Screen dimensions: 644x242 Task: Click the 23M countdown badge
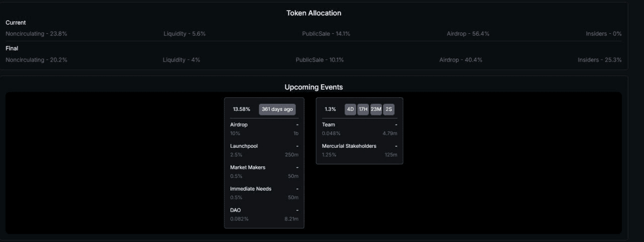(376, 109)
